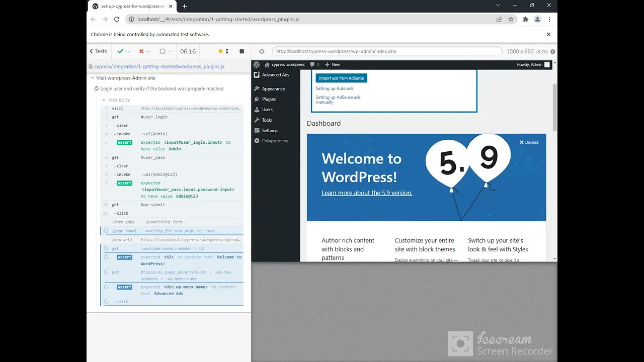
Task: Click the viewport info circle icon
Action: click(x=553, y=51)
